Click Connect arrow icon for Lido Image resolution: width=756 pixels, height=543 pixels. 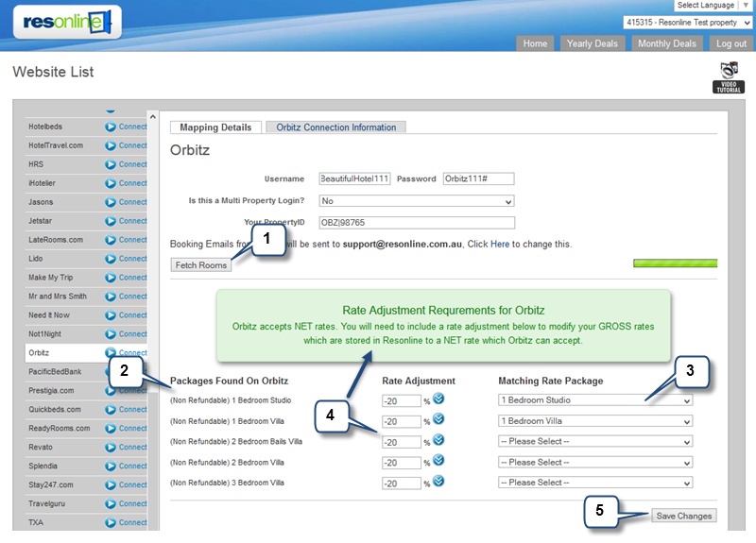111,259
